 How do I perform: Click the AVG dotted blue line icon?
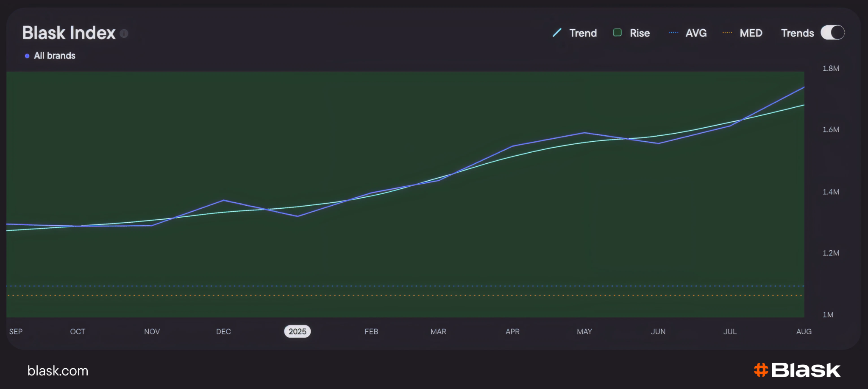click(673, 33)
